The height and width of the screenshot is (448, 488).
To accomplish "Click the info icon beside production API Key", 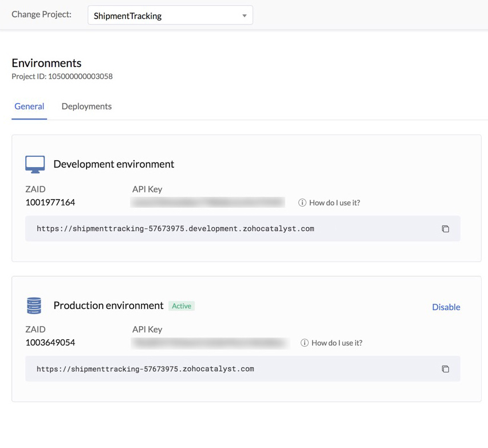I will [x=303, y=342].
